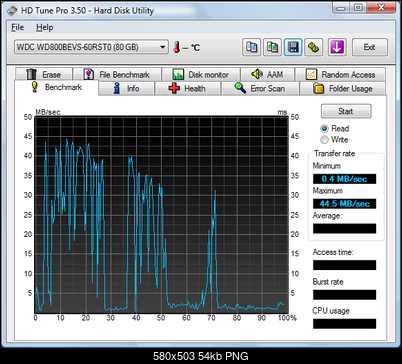Click the Transfer rate group label
The image size is (402, 364).
pyautogui.click(x=335, y=154)
